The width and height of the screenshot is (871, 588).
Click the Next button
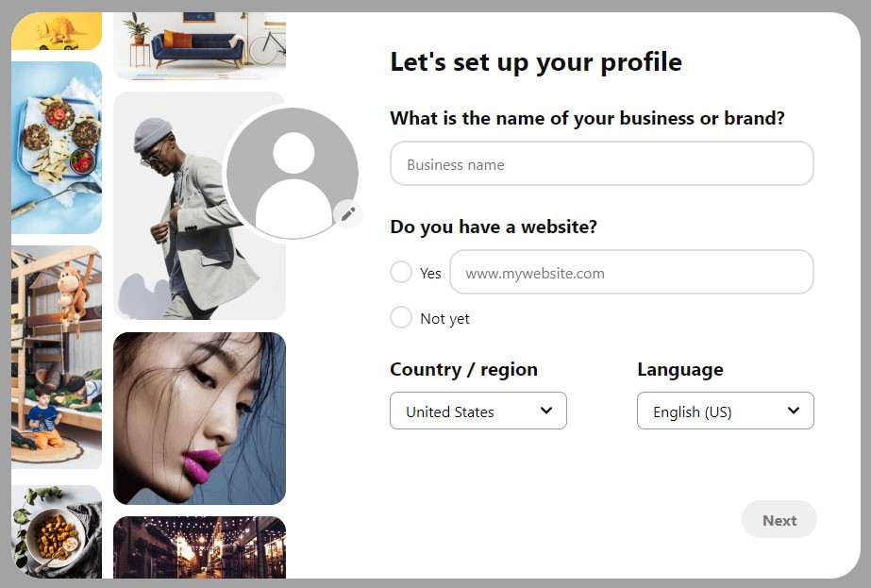(779, 520)
